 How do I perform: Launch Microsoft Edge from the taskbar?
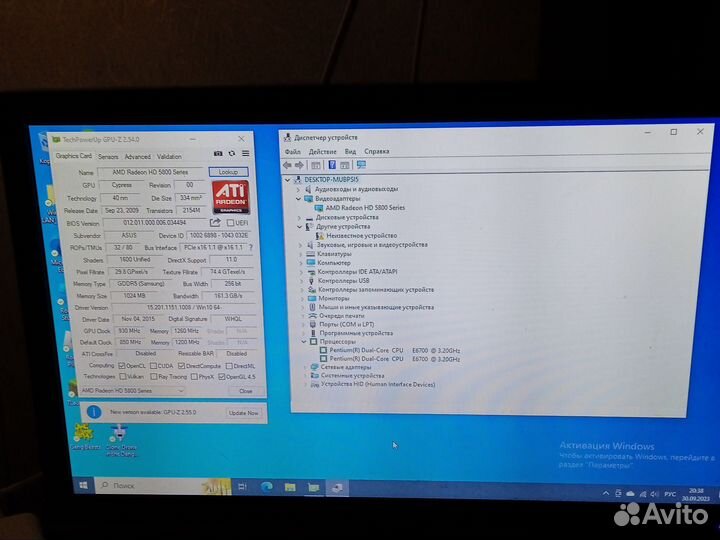[x=266, y=487]
